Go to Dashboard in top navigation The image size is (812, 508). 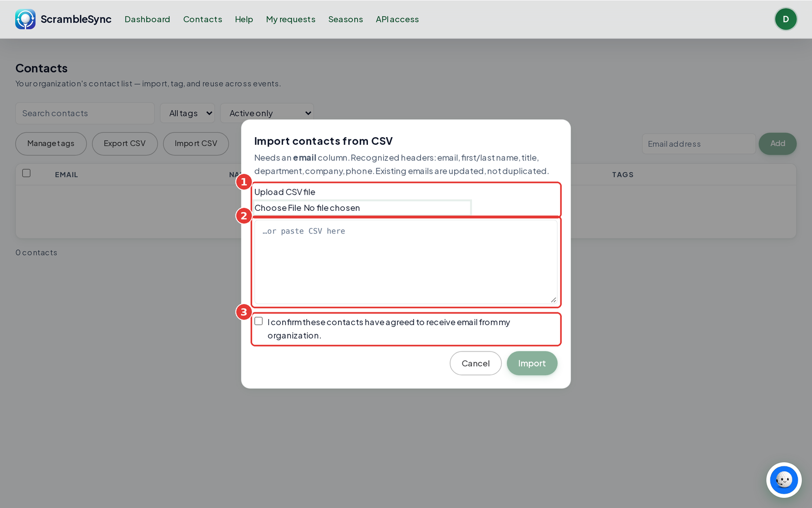147,19
